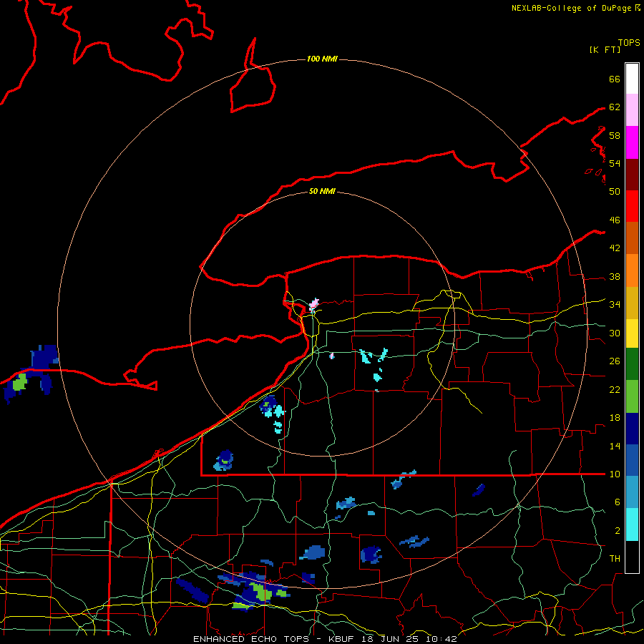Viewport: 644px width, 644px height.
Task: Pick the dark red legend swatch
Action: click(x=632, y=174)
